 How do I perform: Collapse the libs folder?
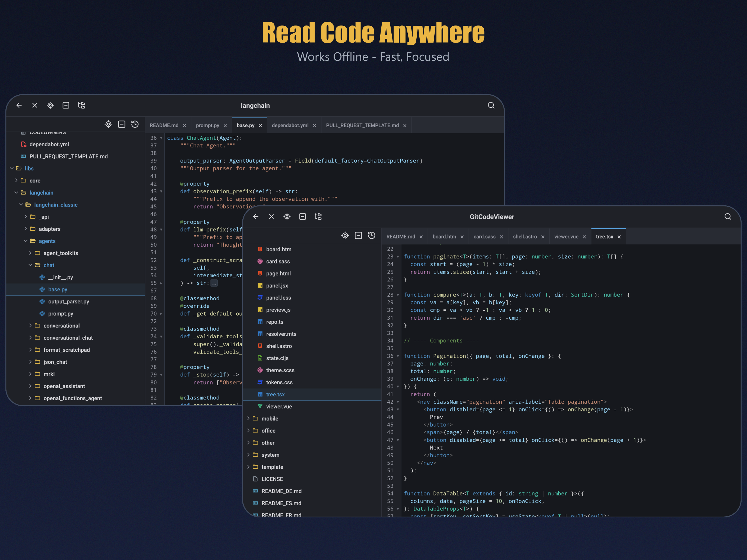click(x=12, y=168)
